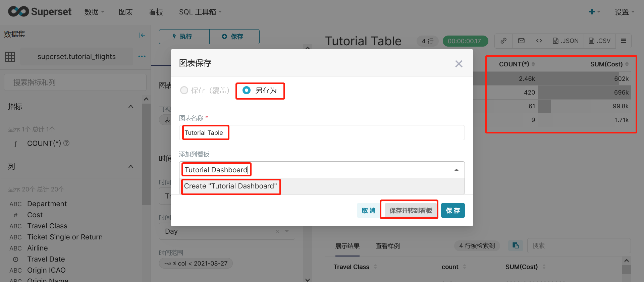
Task: Clear the Day time grain selection
Action: (x=277, y=231)
